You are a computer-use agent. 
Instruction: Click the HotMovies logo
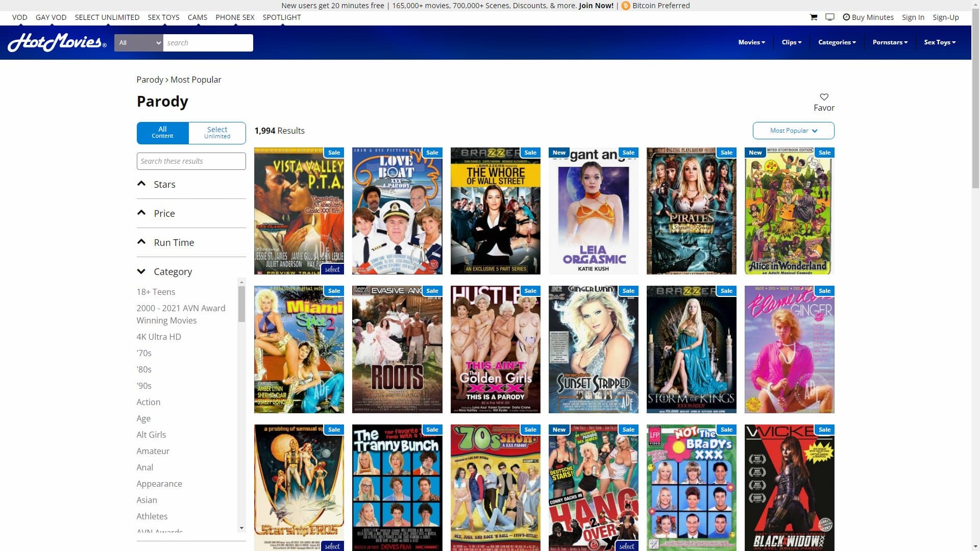click(x=56, y=42)
